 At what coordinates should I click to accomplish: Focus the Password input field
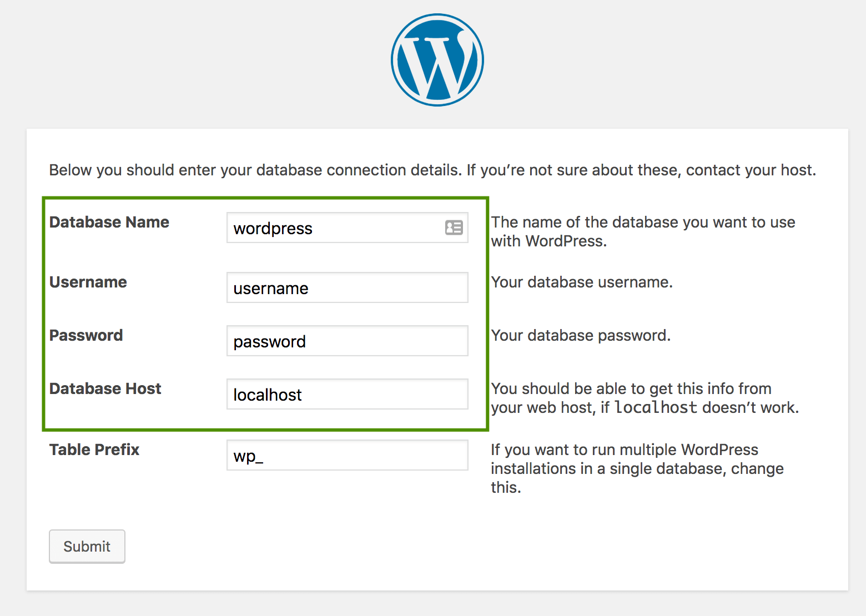[x=348, y=341]
